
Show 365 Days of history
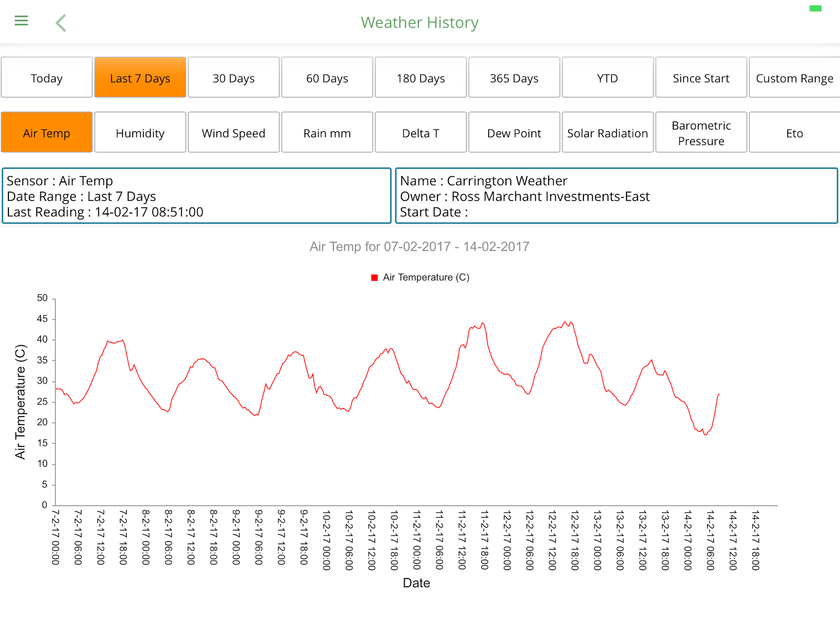click(514, 78)
